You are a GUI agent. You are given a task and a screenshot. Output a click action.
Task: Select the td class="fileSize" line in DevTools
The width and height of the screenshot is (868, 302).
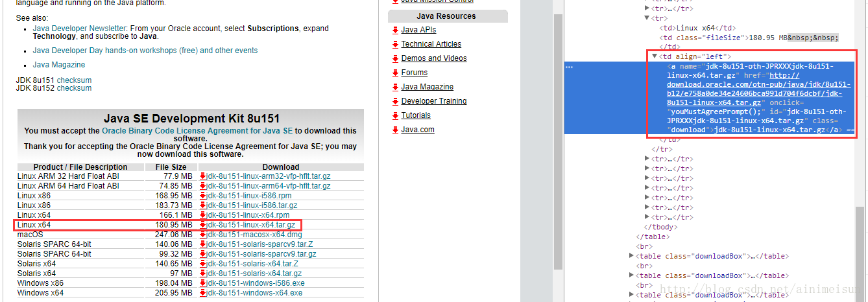tap(749, 38)
